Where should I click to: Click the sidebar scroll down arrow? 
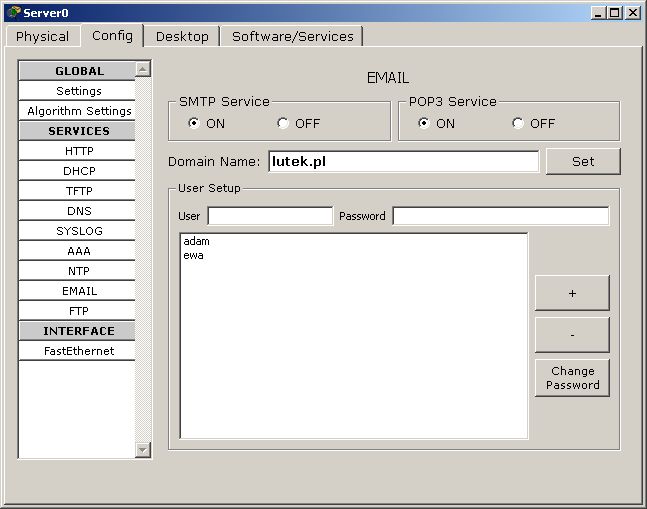tap(142, 449)
